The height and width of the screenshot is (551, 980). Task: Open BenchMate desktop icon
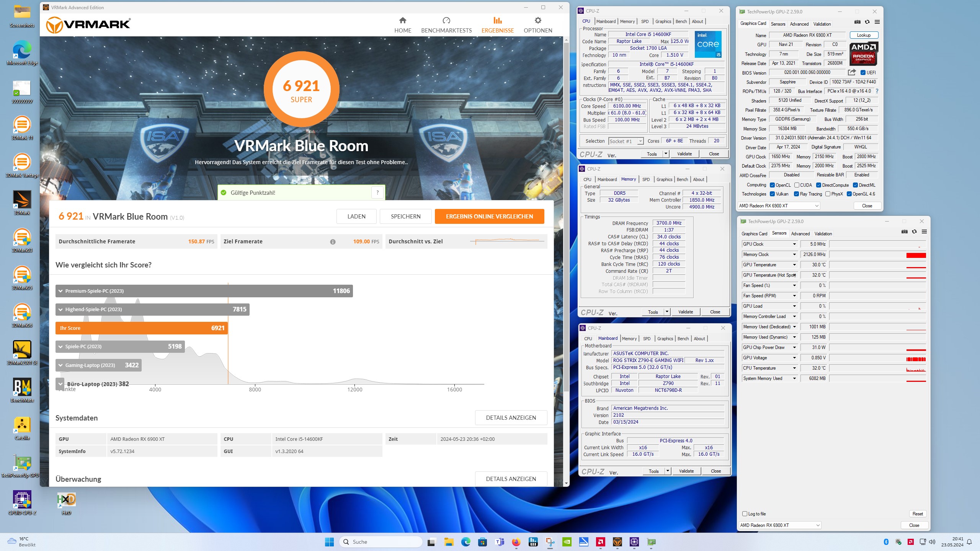click(22, 390)
